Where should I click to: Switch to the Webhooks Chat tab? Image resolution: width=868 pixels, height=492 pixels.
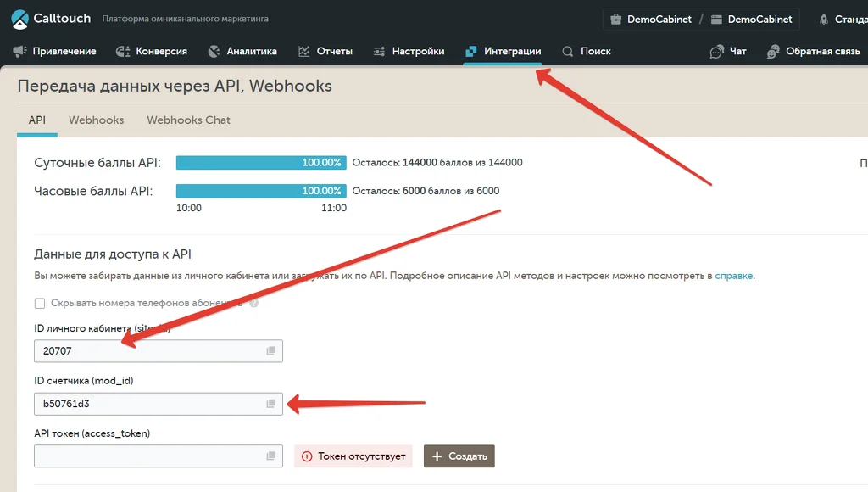coord(188,120)
